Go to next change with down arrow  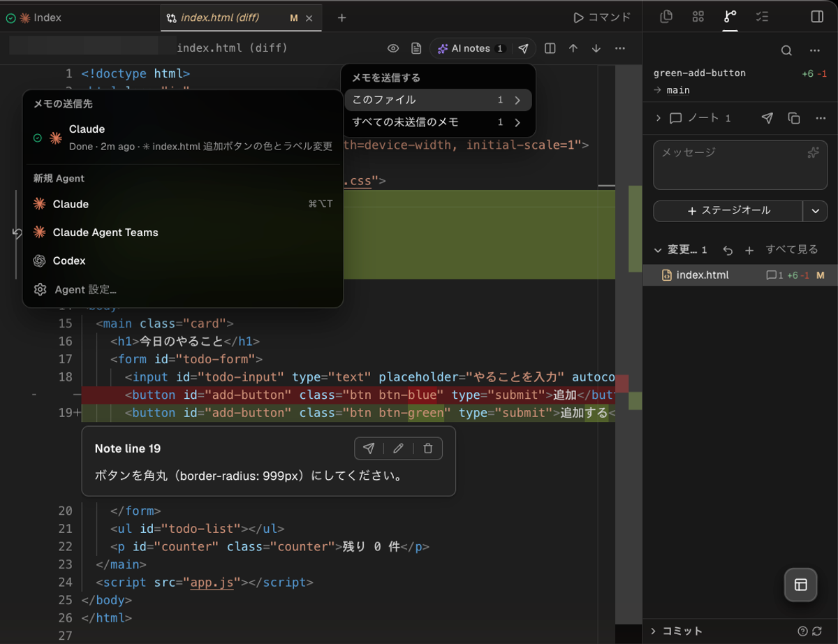coord(596,48)
